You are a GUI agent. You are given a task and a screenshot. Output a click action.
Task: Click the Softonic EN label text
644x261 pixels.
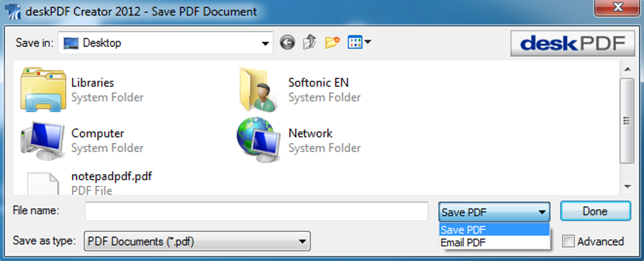coord(318,83)
